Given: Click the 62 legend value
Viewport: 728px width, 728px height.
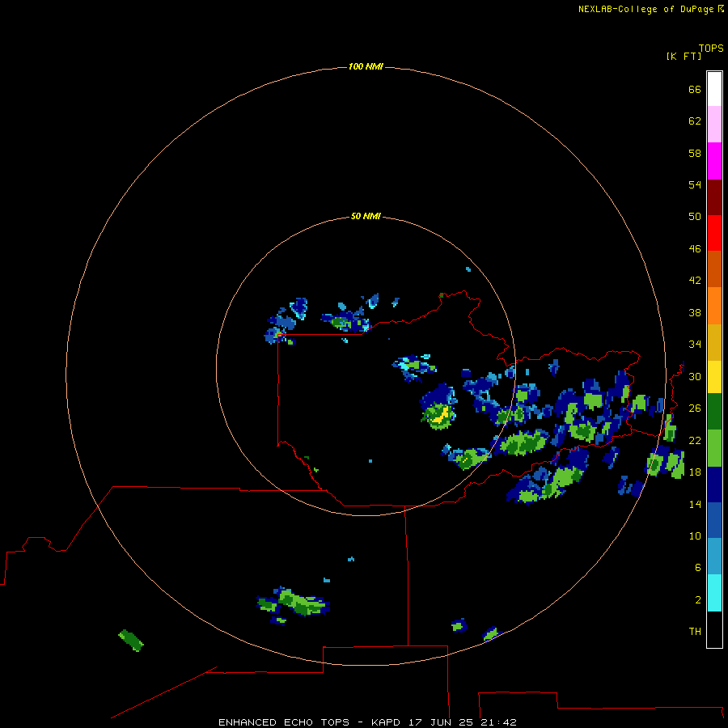Looking at the screenshot, I should [695, 121].
